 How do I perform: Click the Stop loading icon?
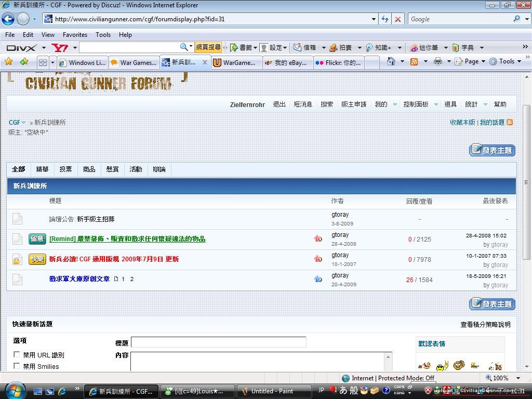398,19
